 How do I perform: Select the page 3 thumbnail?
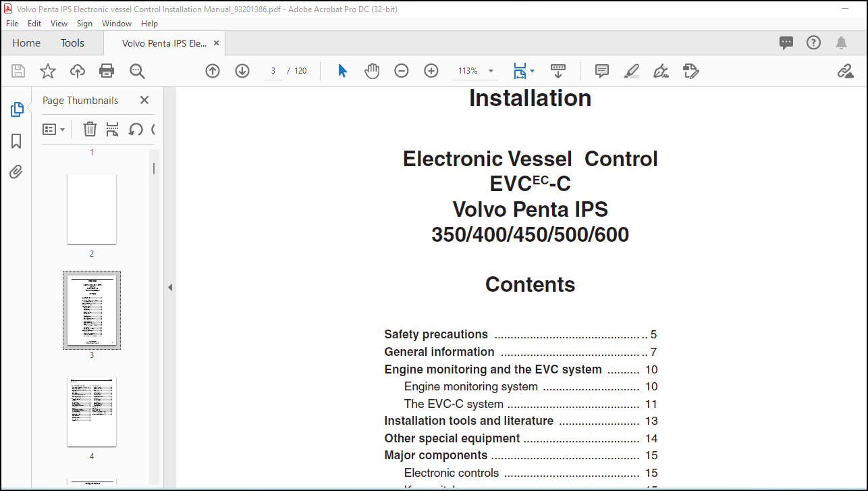pos(92,310)
